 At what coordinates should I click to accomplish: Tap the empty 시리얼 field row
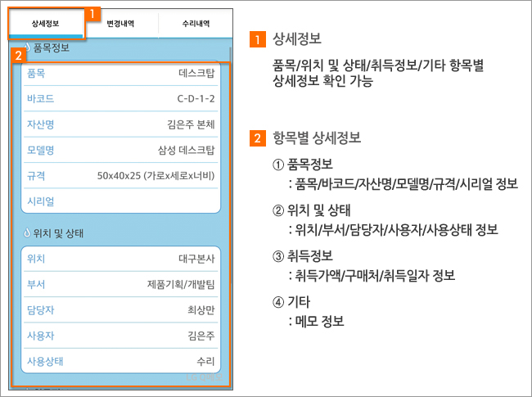tap(120, 200)
